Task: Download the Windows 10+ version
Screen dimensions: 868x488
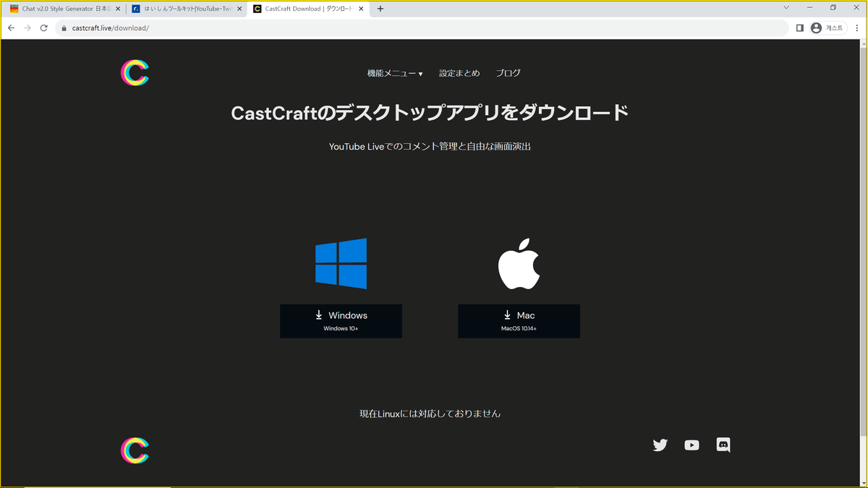Action: pyautogui.click(x=341, y=321)
